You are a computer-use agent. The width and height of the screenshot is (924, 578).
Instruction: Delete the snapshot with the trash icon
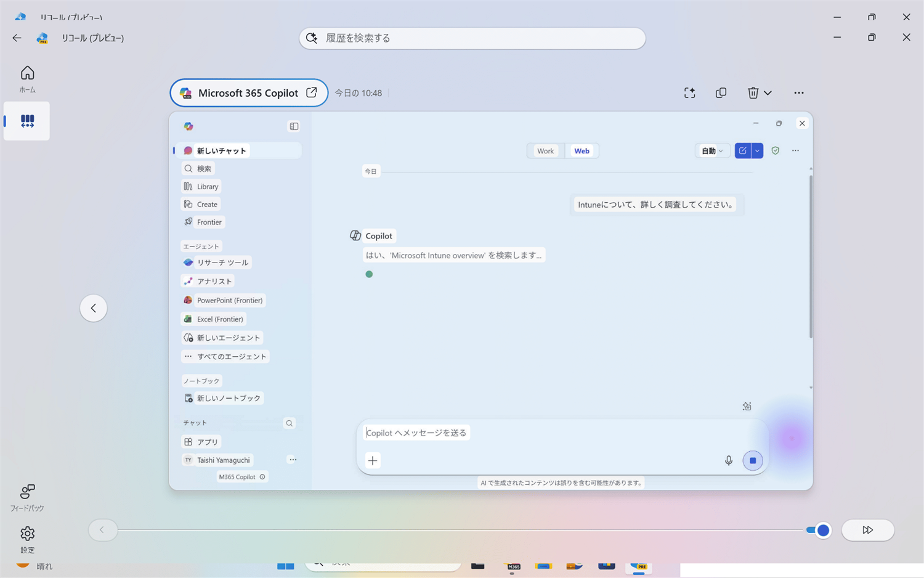click(x=753, y=93)
